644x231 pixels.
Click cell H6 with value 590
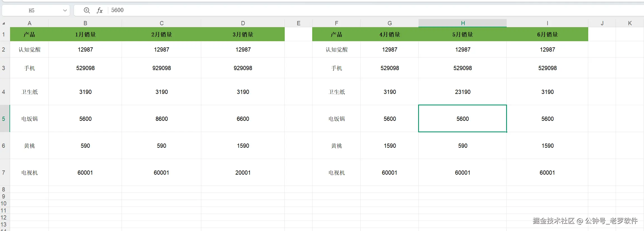tap(463, 146)
